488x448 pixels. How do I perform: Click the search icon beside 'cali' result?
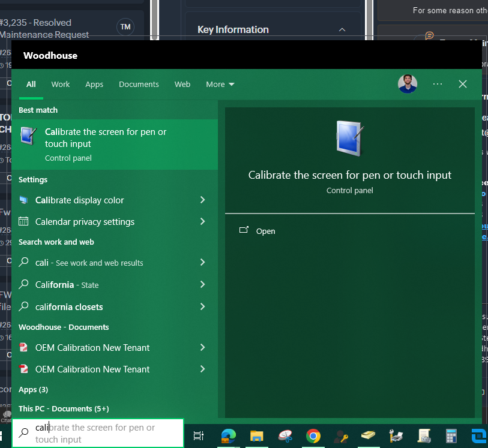click(x=23, y=263)
